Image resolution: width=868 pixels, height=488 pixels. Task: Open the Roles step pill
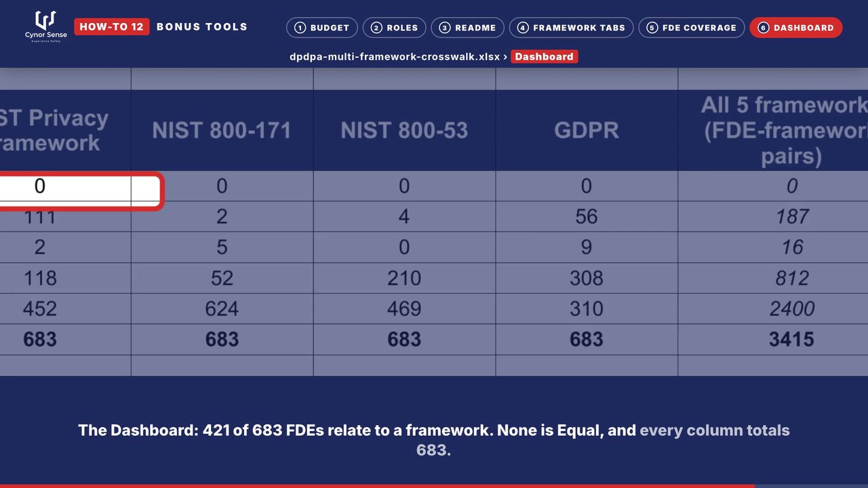(x=395, y=28)
